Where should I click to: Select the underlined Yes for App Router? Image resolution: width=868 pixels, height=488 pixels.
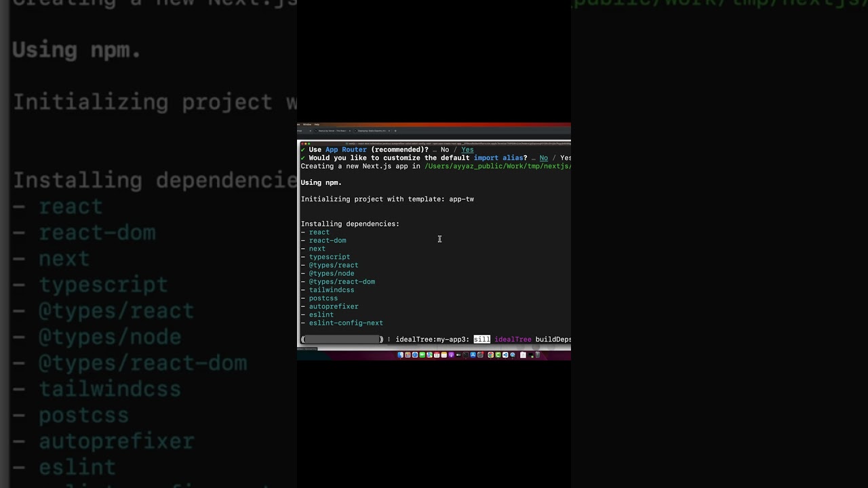tap(467, 150)
